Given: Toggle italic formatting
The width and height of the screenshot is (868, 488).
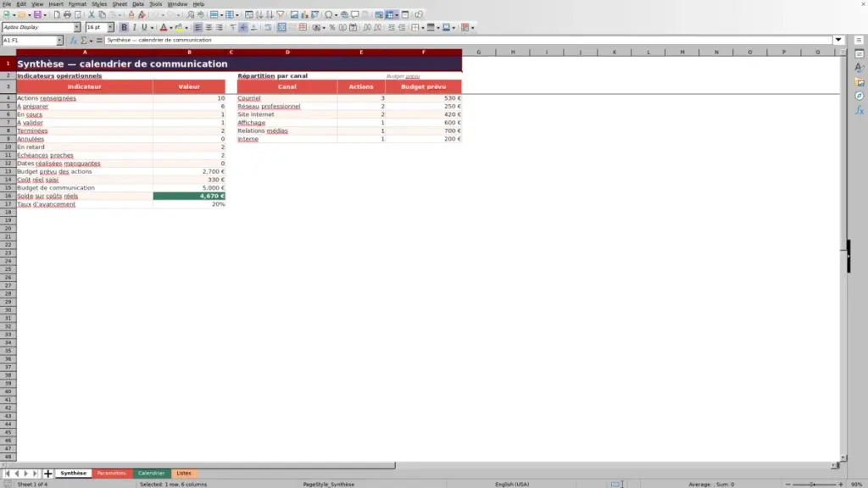Looking at the screenshot, I should [134, 28].
